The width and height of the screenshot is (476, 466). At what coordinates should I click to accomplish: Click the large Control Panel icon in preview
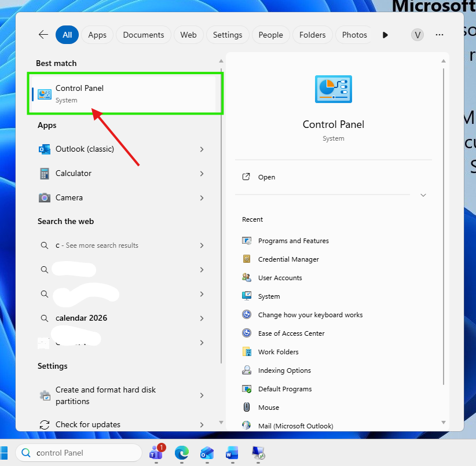click(x=334, y=89)
